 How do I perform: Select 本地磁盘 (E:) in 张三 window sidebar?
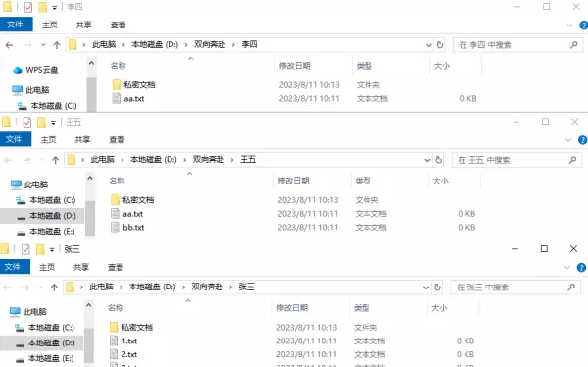click(x=45, y=358)
